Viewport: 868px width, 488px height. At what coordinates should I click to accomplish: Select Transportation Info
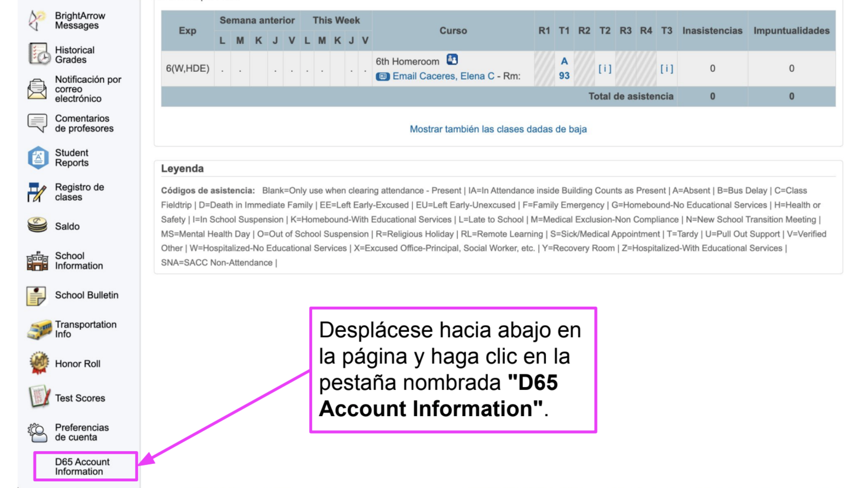(86, 329)
